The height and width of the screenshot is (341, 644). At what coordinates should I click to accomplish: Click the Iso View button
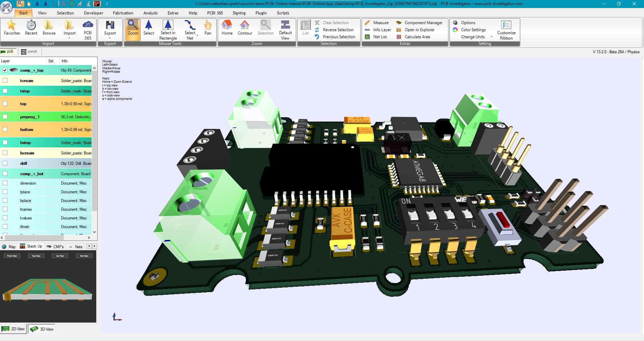tap(60, 256)
